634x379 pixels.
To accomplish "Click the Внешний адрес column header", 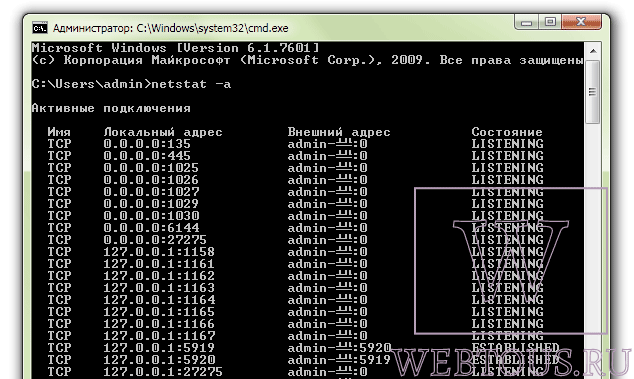I will 339,132.
